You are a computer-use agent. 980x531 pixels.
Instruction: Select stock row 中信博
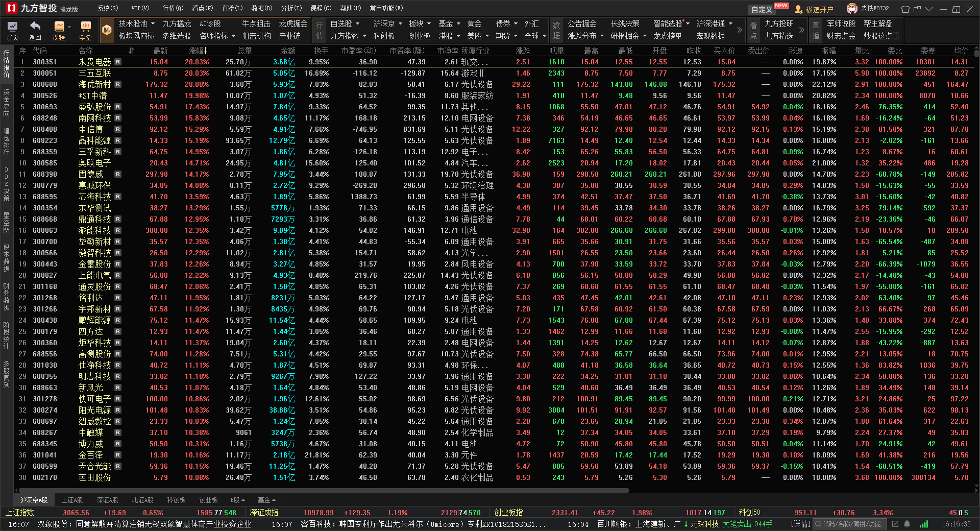[494, 129]
